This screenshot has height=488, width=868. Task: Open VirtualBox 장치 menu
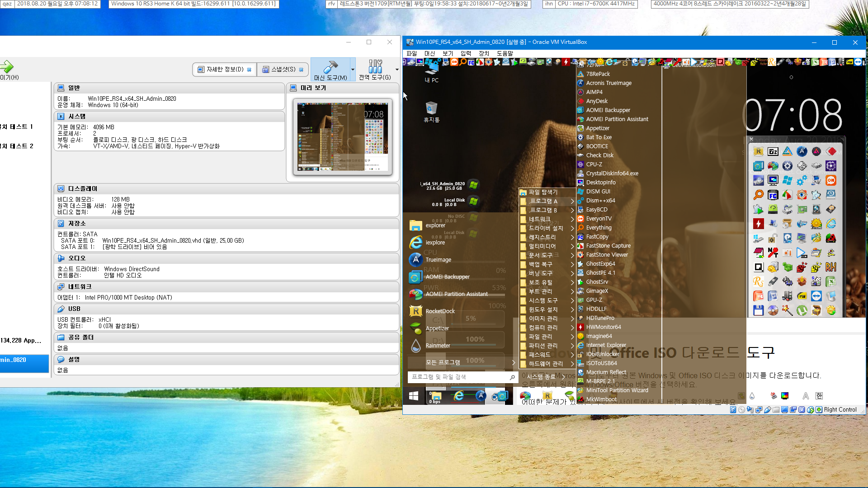click(x=484, y=53)
